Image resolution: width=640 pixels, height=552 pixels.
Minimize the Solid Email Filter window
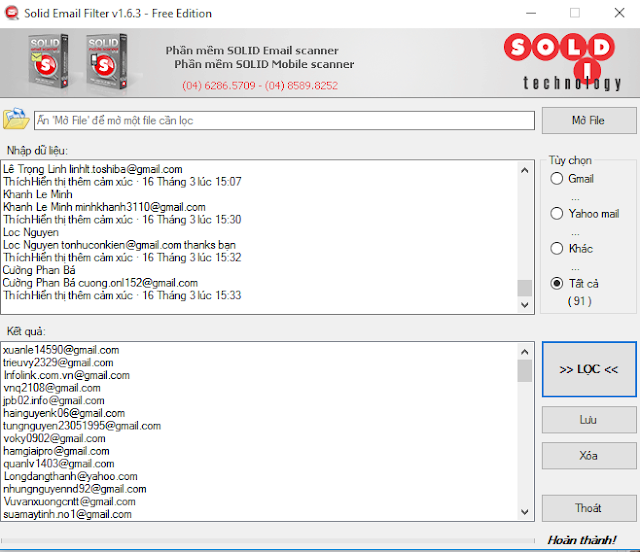point(531,13)
